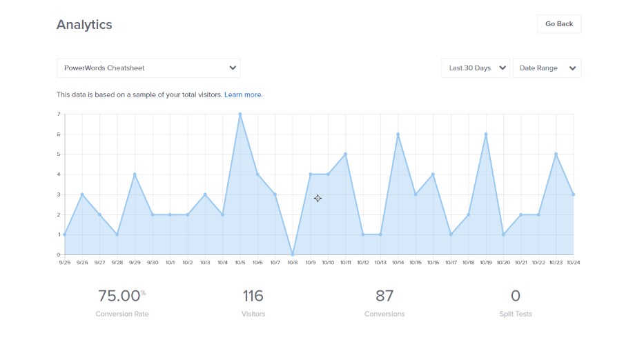This screenshot has width=644, height=351.
Task: Click the 9/30 x-axis date label
Action: click(153, 263)
